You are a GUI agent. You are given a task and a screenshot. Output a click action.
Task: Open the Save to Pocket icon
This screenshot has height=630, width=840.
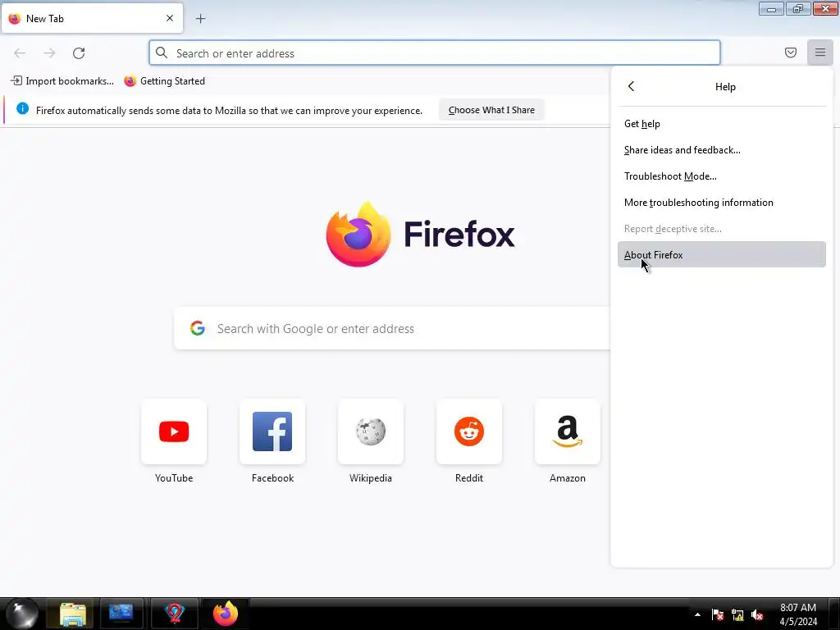point(790,52)
